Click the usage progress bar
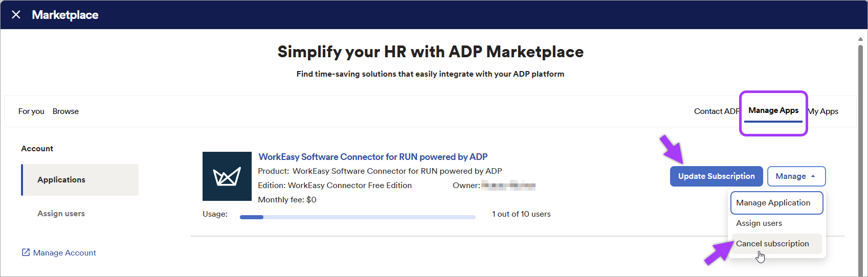The image size is (868, 277). [358, 217]
